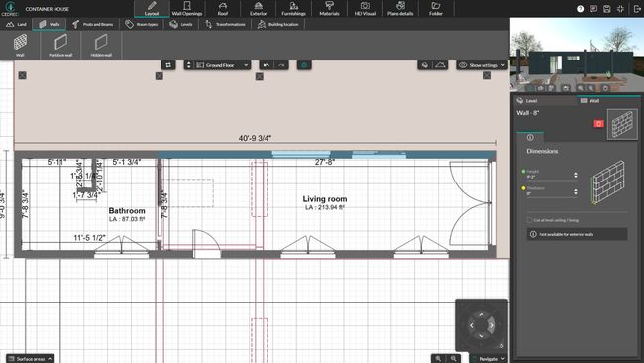Go to the Roof step
This screenshot has width=644, height=363.
click(x=223, y=9)
